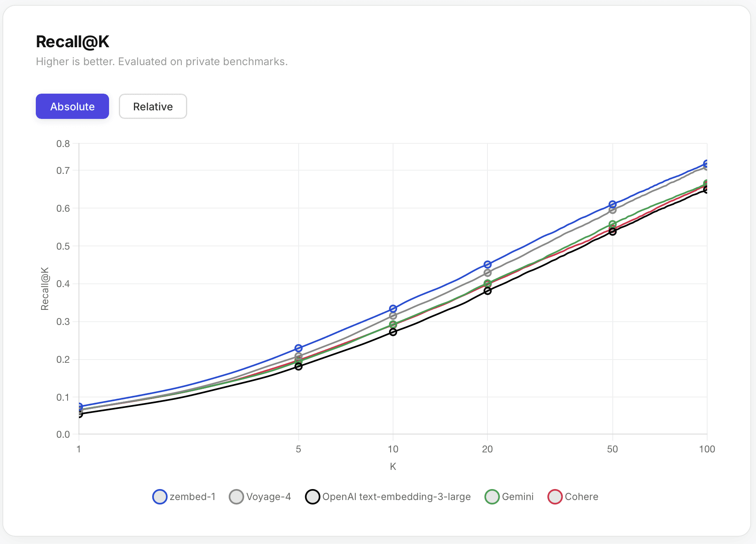Click the gray Voyage-4 legend circle
The image size is (756, 544).
[236, 497]
